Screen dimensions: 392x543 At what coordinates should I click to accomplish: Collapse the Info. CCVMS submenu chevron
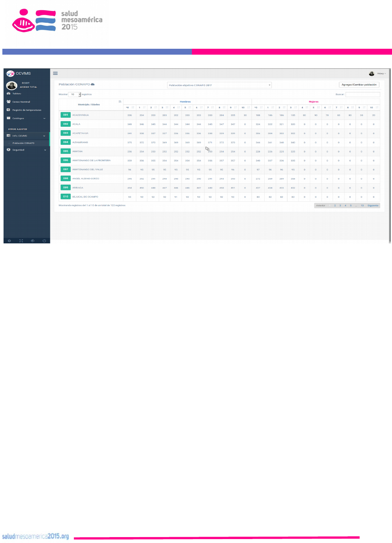[44, 136]
